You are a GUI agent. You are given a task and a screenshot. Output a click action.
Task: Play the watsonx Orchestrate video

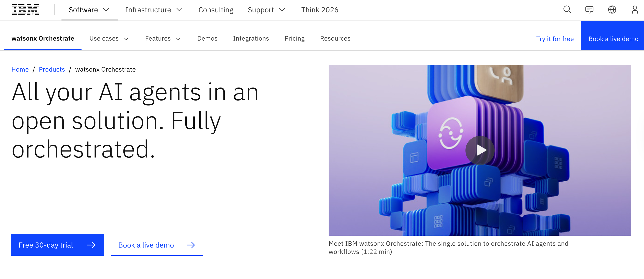click(x=480, y=150)
